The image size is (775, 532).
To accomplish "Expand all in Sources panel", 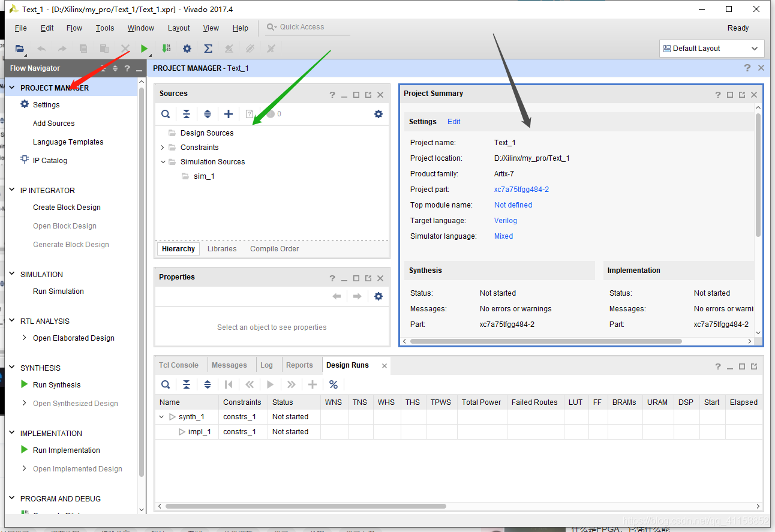I will [208, 114].
